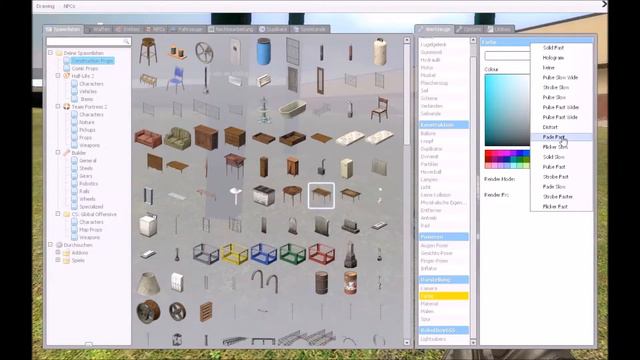
Task: Open the Nachbearbeitung tab
Action: point(230,29)
